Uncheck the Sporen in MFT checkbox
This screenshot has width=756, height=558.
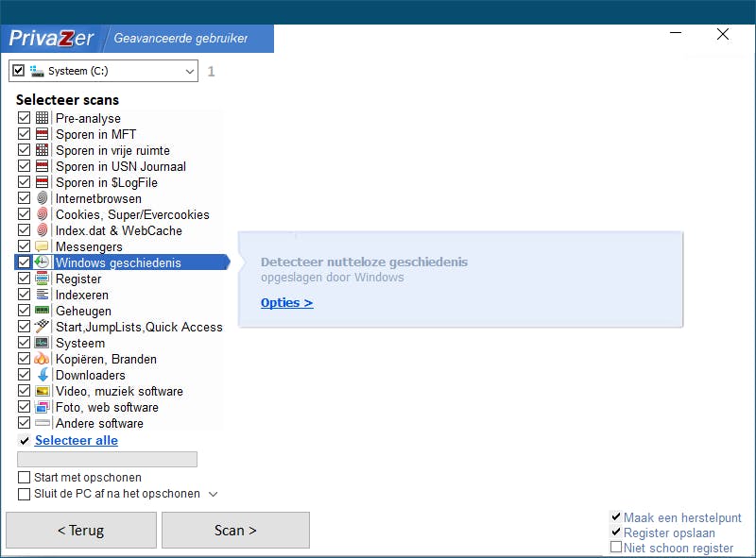[x=24, y=134]
